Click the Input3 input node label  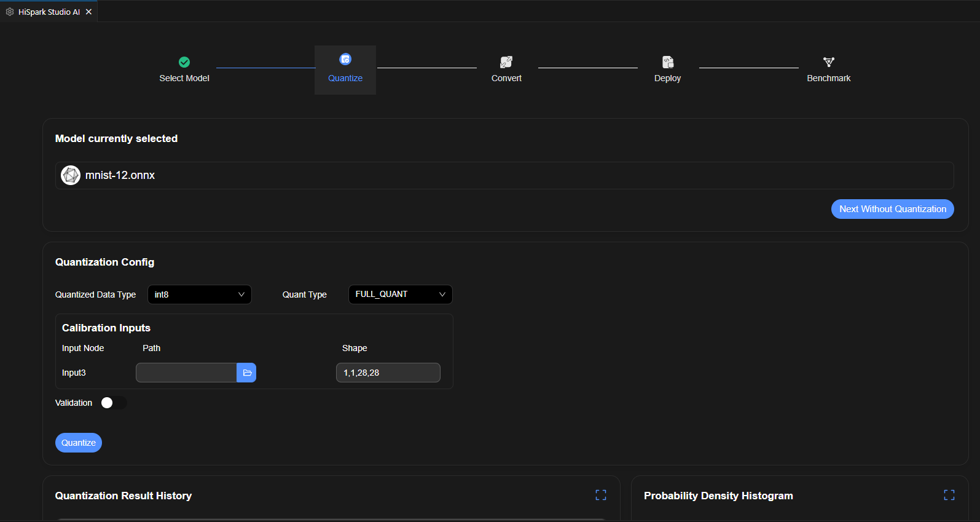pyautogui.click(x=74, y=373)
